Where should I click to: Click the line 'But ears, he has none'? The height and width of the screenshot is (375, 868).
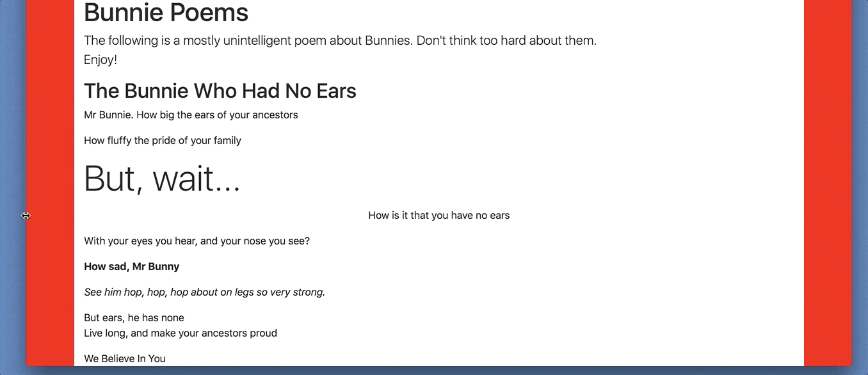click(x=134, y=318)
